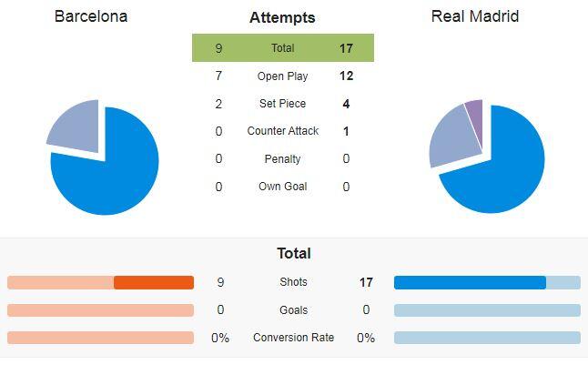Click Real Madrid's purple counter attack slice
The image size is (588, 375).
(475, 118)
